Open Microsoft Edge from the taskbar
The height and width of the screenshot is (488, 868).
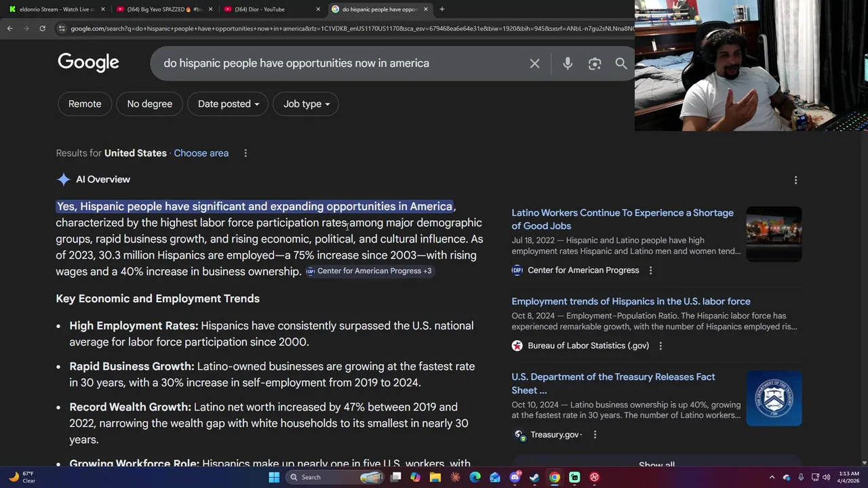[x=475, y=477]
